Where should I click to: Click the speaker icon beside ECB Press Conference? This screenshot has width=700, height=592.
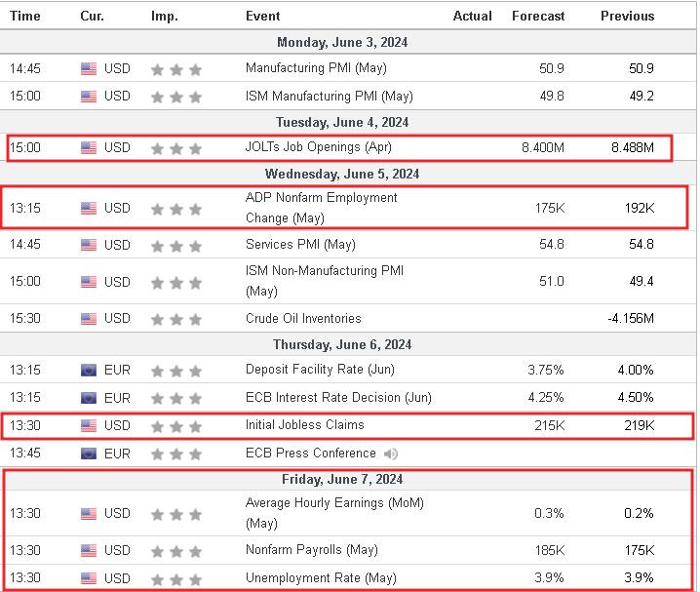point(391,454)
